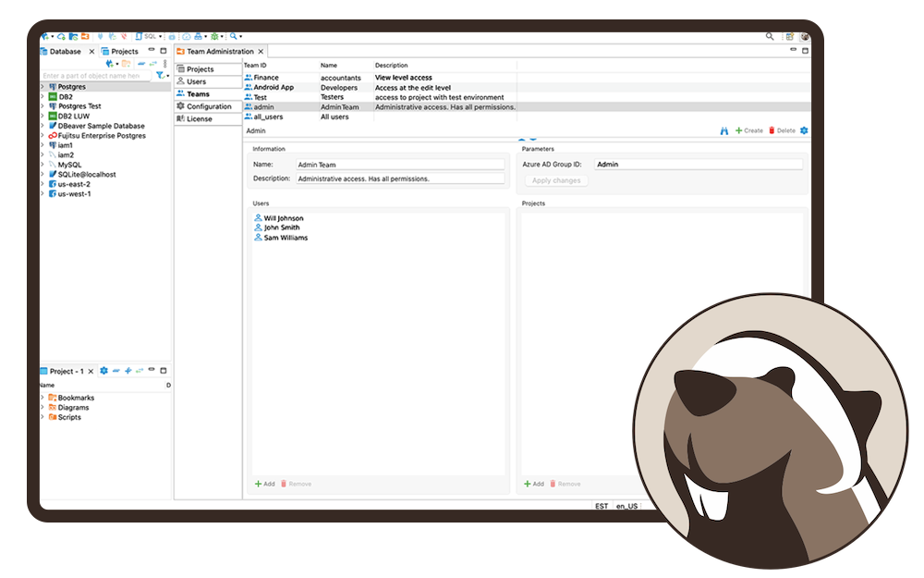Screen dimensions: 924x578
Task: Click the blue search magnifier in the top toolbar
Action: coord(234,36)
